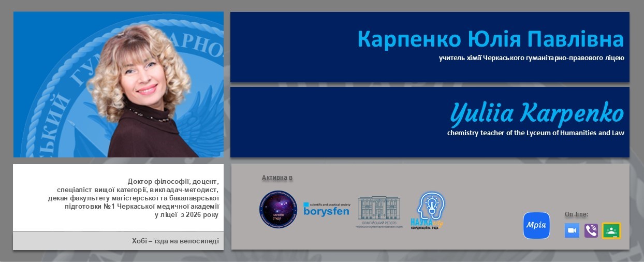The height and width of the screenshot is (262, 644).
Task: Click the Доктор філософії, доцент line
Action: (173, 181)
